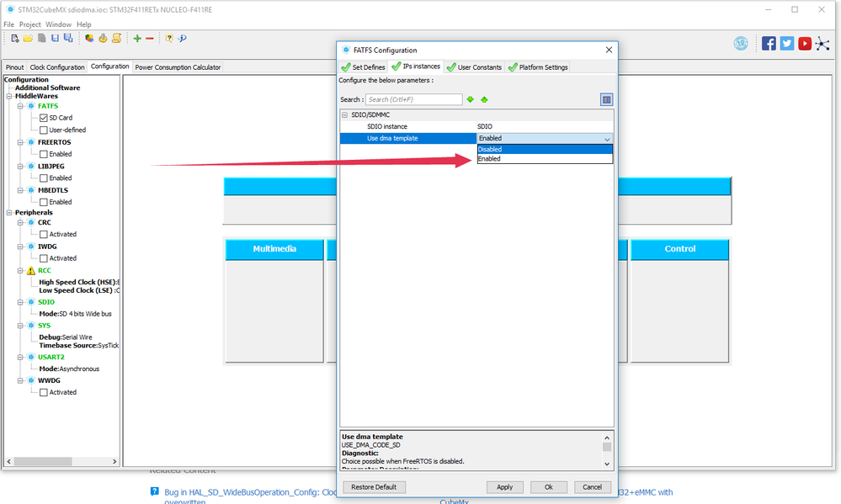Open the ST YouTube channel icon

pos(805,44)
